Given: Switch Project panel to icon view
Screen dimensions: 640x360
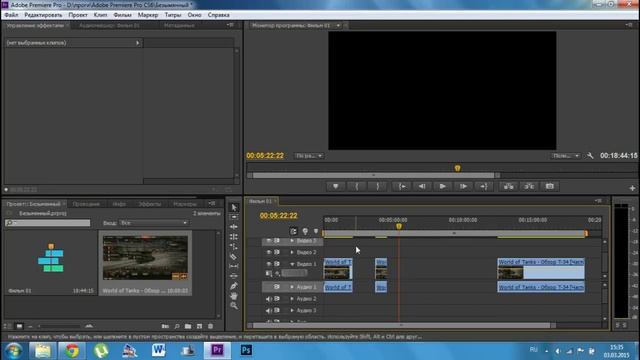Looking at the screenshot, I should click(x=19, y=326).
